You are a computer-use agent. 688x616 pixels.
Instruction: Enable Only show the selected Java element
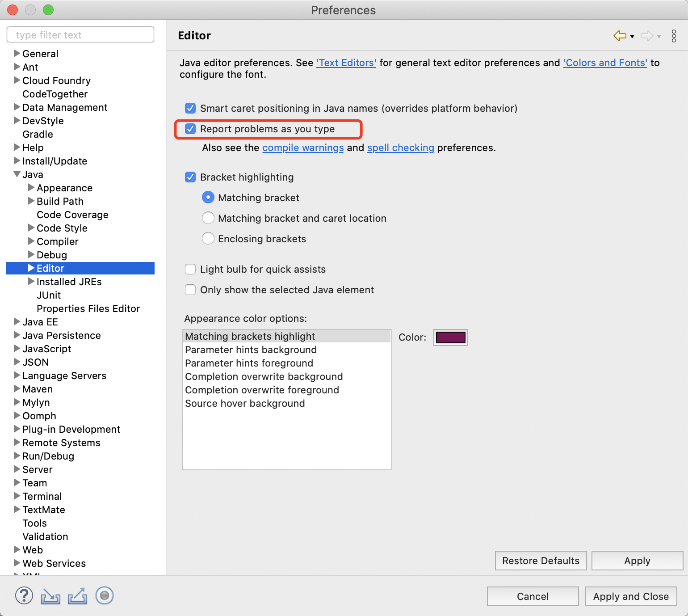190,290
